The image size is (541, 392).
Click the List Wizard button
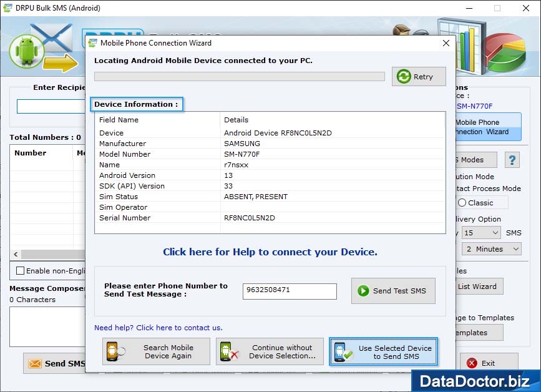[479, 287]
